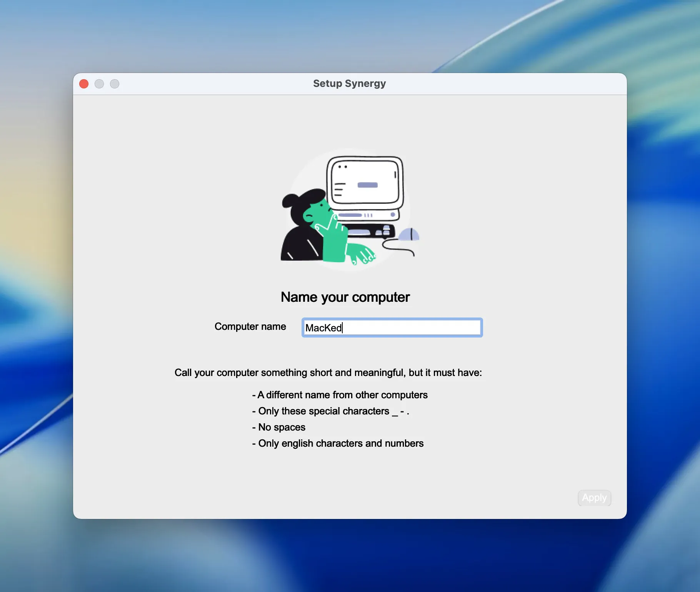Click the 'Call your computer something short' text
This screenshot has height=592, width=700.
click(x=328, y=372)
